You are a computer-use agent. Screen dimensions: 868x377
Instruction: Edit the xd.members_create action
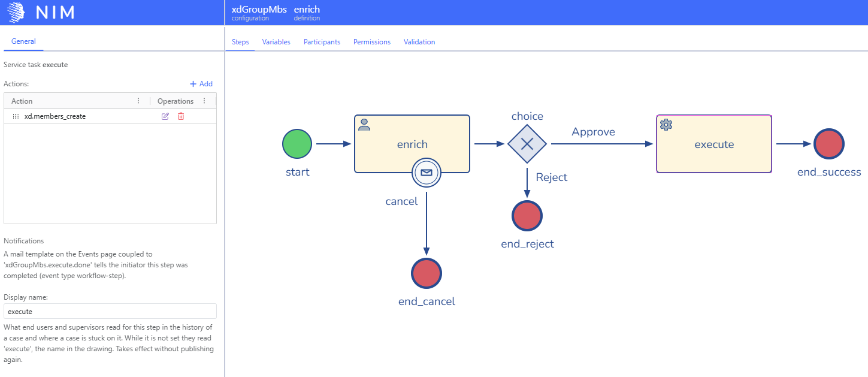point(165,116)
